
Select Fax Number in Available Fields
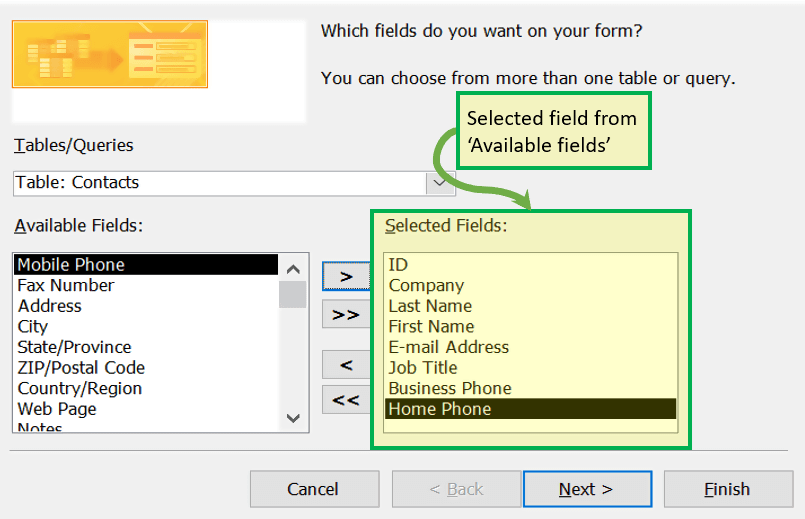pos(146,285)
